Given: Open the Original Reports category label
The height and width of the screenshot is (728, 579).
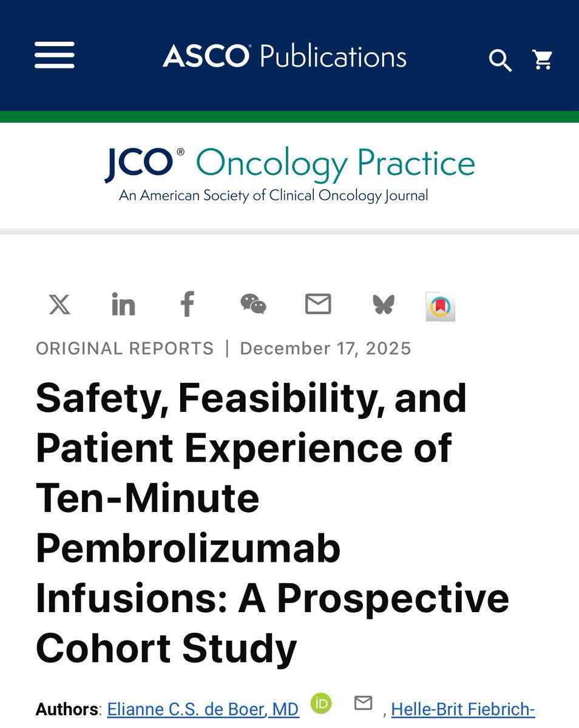Looking at the screenshot, I should [125, 348].
